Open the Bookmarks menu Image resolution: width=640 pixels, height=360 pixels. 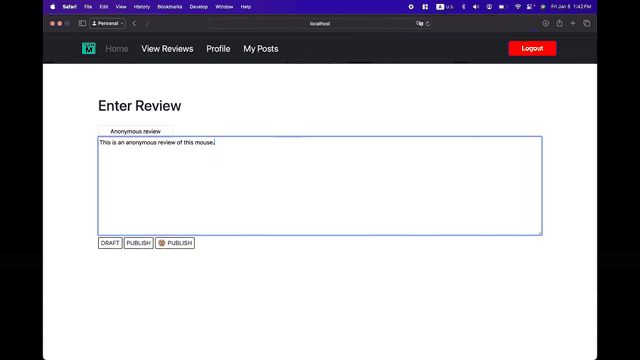(x=169, y=7)
